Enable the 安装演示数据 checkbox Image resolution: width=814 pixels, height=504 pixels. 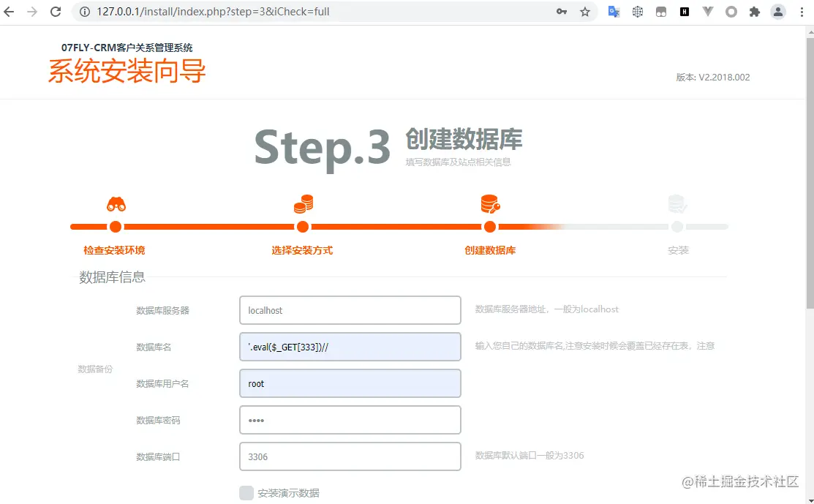246,493
